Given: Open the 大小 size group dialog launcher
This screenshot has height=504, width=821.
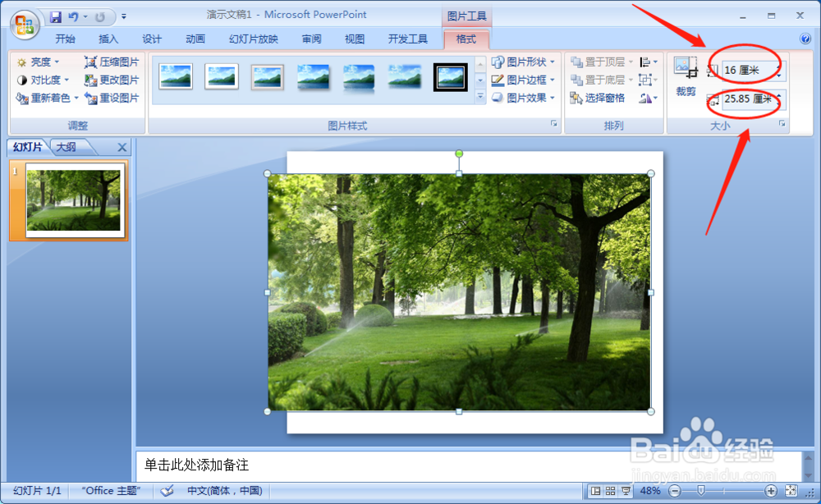Looking at the screenshot, I should (782, 124).
